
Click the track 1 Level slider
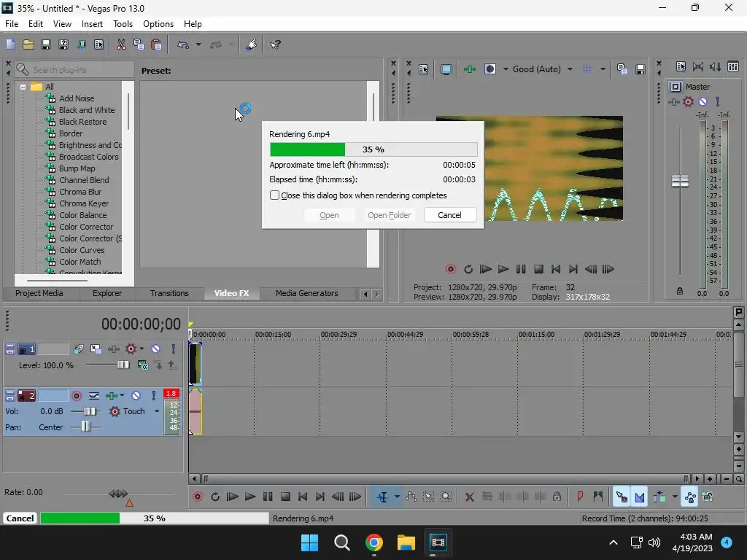point(123,365)
